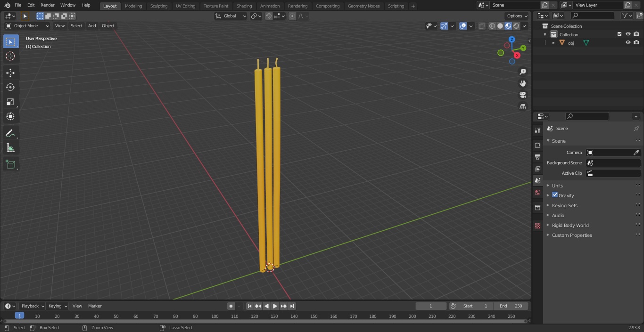
Task: Switch perspective/orthographic with grid gizmo
Action: [x=522, y=107]
